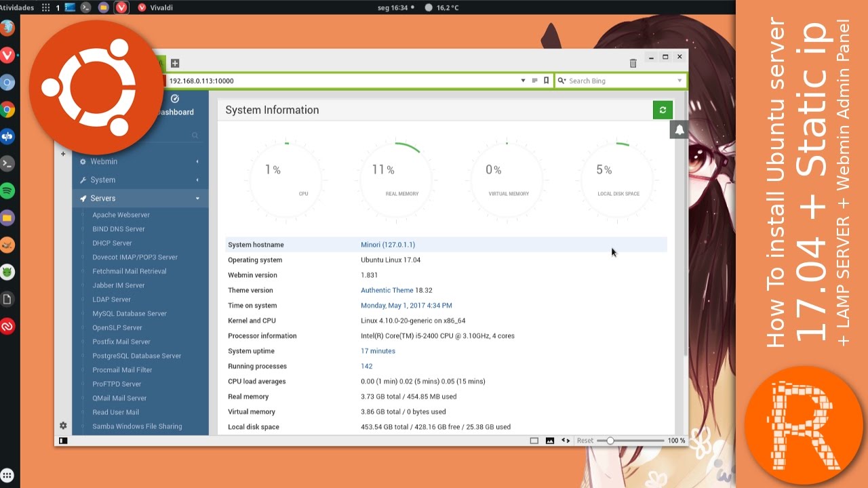Open OpenSLP Server
This screenshot has height=488, width=868.
pos(117,327)
